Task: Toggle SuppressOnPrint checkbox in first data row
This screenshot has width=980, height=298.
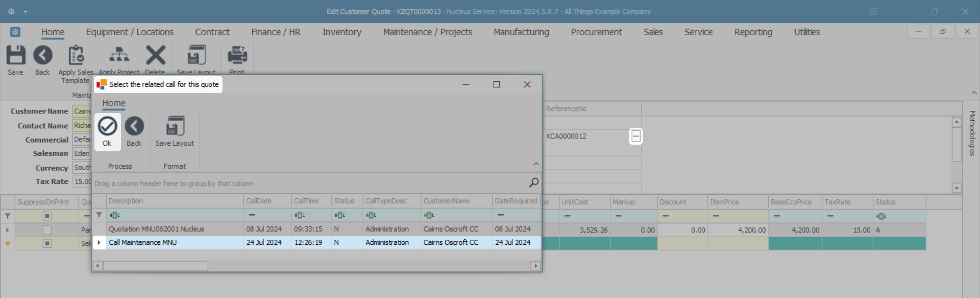Action: tap(47, 230)
